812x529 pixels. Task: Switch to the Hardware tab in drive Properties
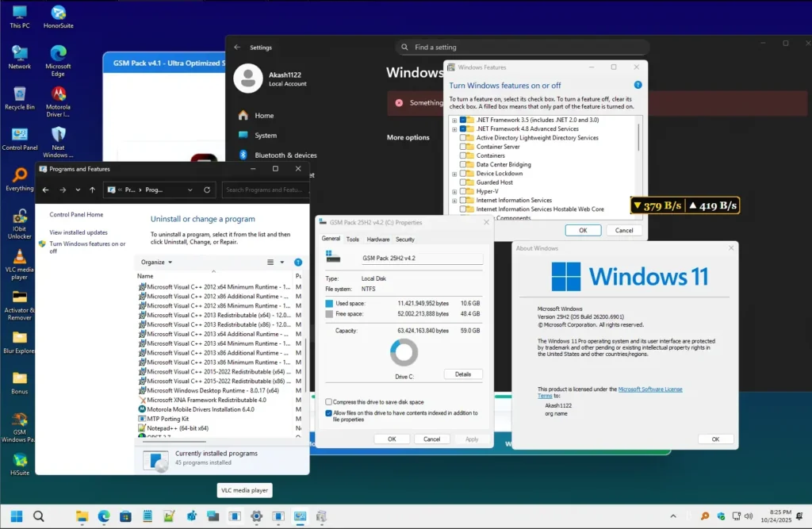tap(379, 240)
